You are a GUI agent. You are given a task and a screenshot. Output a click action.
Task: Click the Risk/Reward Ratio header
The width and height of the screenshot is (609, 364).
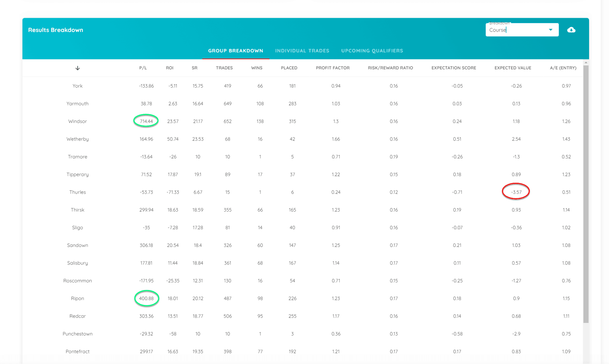point(390,68)
